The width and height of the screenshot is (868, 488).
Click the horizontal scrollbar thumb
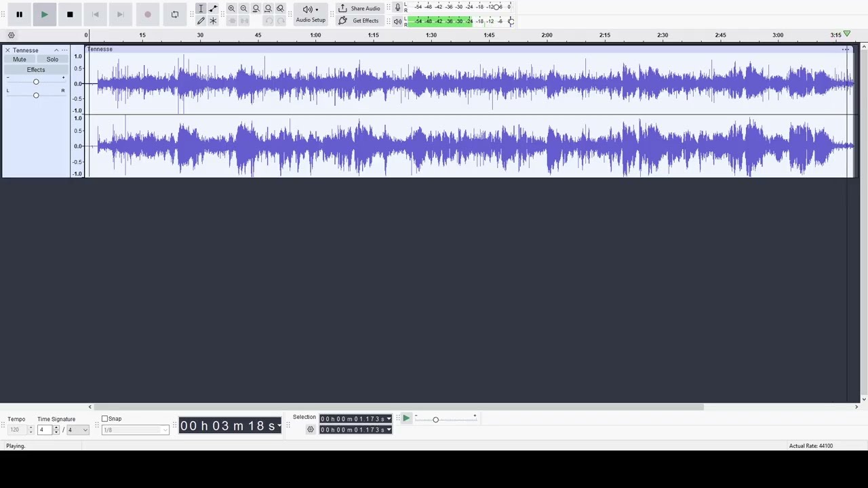[x=399, y=407]
